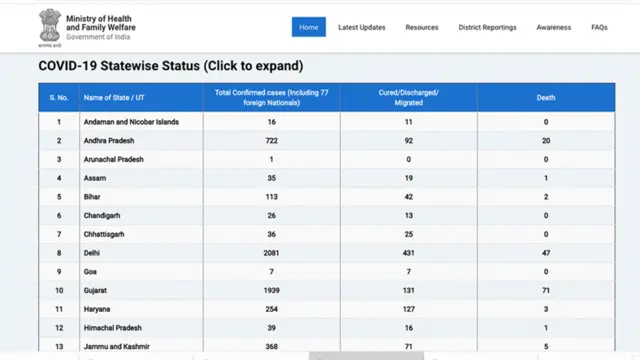Viewport: 640px width, 360px height.
Task: Open the FAQs page
Action: tap(599, 27)
